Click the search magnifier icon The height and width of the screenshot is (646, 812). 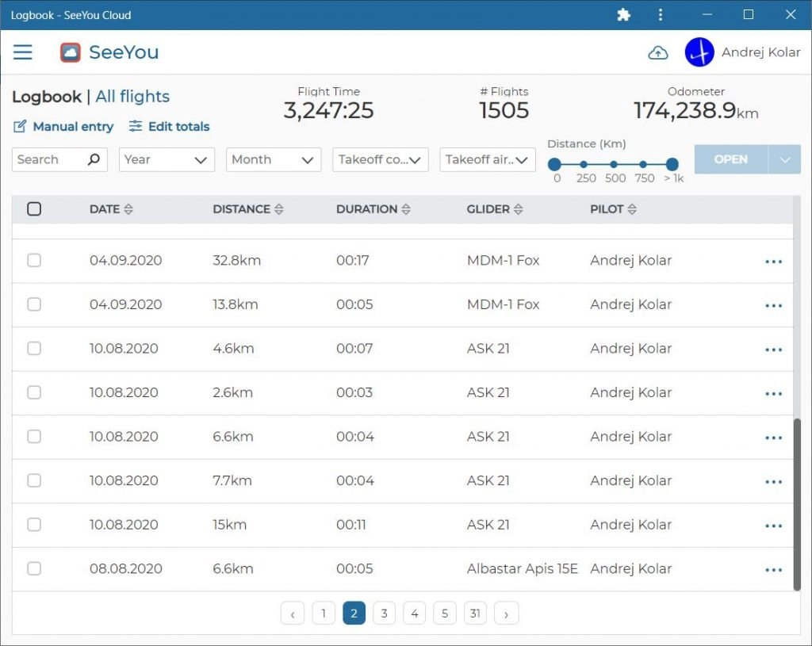click(94, 159)
